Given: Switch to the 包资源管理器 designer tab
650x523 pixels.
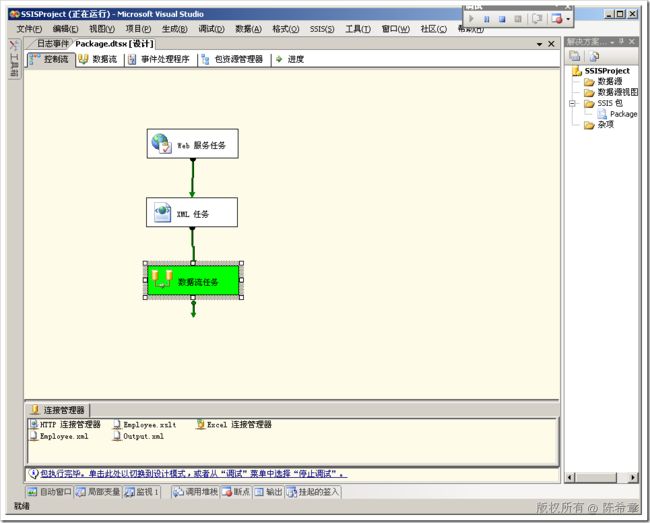Looking at the screenshot, I should click(233, 59).
